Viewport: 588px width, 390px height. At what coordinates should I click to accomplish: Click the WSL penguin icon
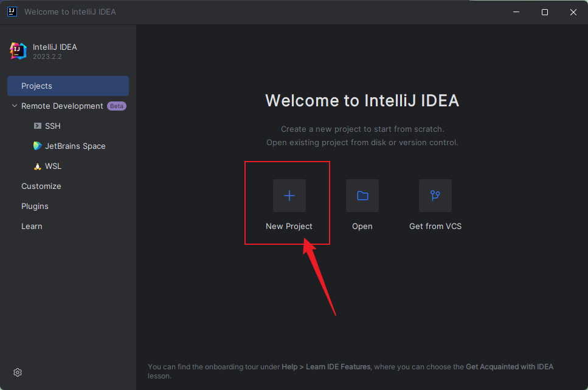pyautogui.click(x=38, y=166)
